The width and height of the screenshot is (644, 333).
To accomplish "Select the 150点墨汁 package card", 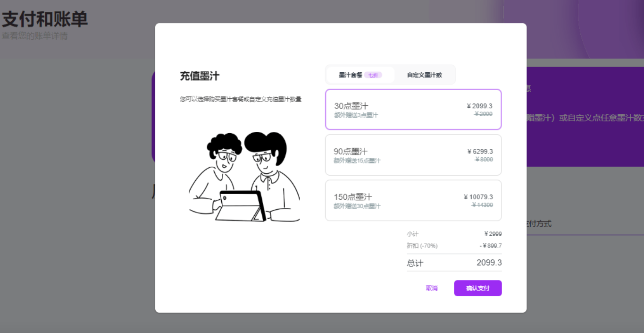I will pyautogui.click(x=413, y=200).
